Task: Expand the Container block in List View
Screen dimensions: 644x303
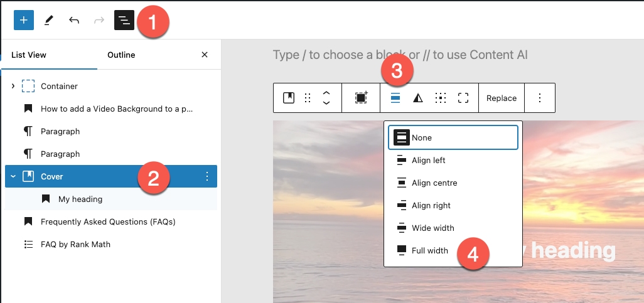Action: coord(13,86)
